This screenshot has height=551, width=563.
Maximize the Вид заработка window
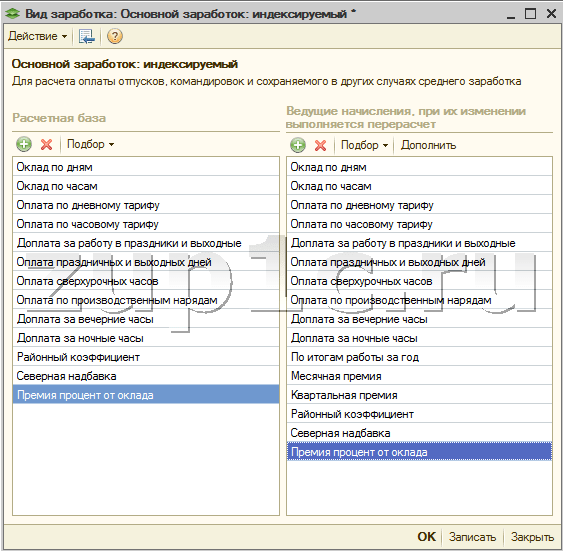[x=531, y=14]
